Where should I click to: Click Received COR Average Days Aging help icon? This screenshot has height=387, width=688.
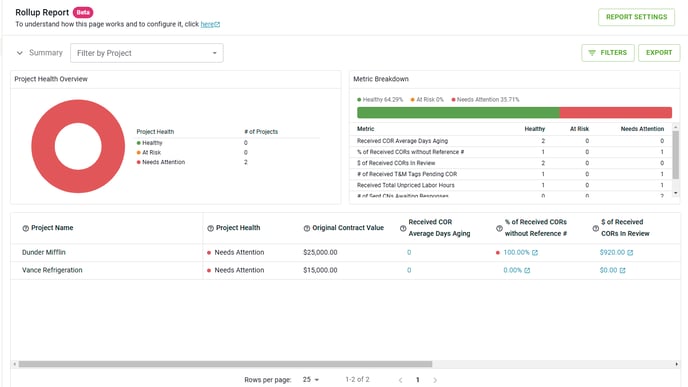(403, 228)
